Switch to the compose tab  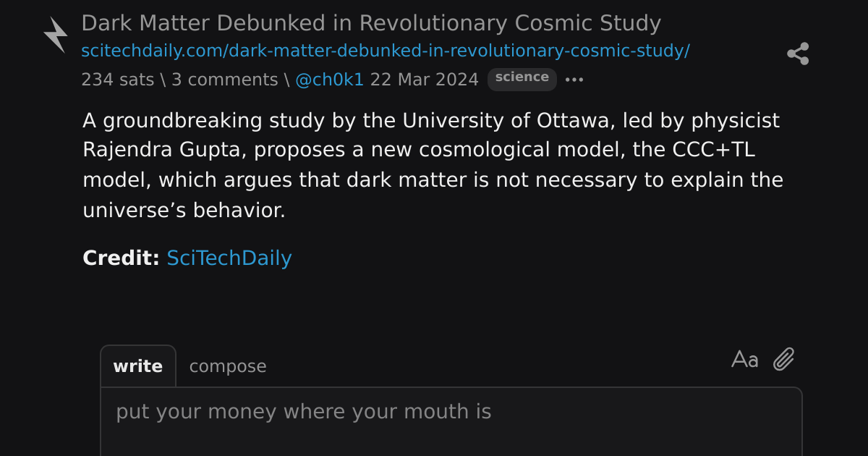click(x=228, y=366)
